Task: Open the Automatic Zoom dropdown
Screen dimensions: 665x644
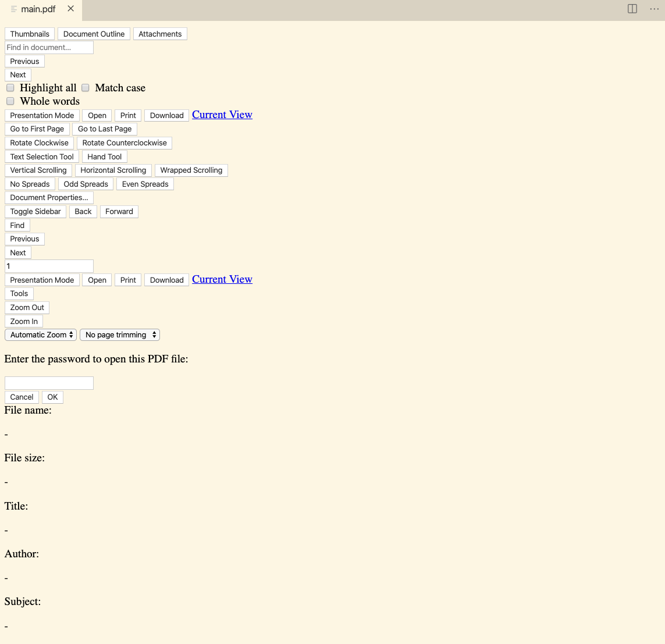Action: coord(41,335)
